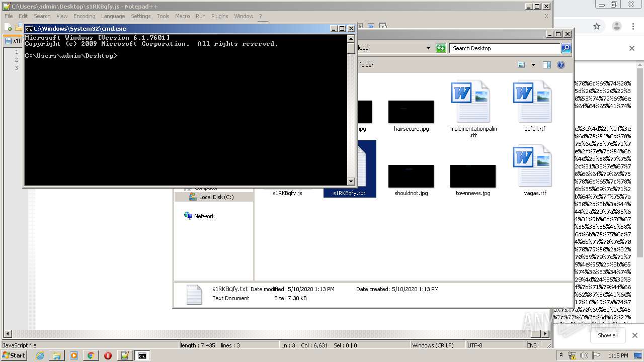644x362 pixels.
Task: Open the Chrome profile avatar icon
Action: point(617,26)
